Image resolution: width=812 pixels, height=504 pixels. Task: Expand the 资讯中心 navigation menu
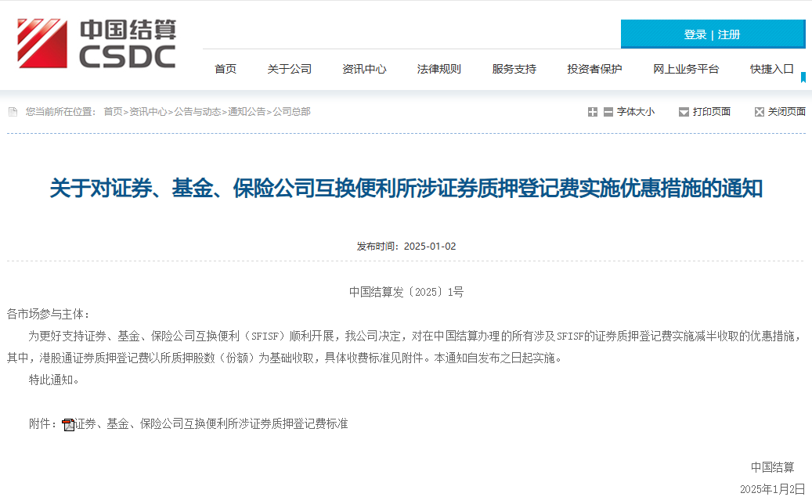[364, 69]
